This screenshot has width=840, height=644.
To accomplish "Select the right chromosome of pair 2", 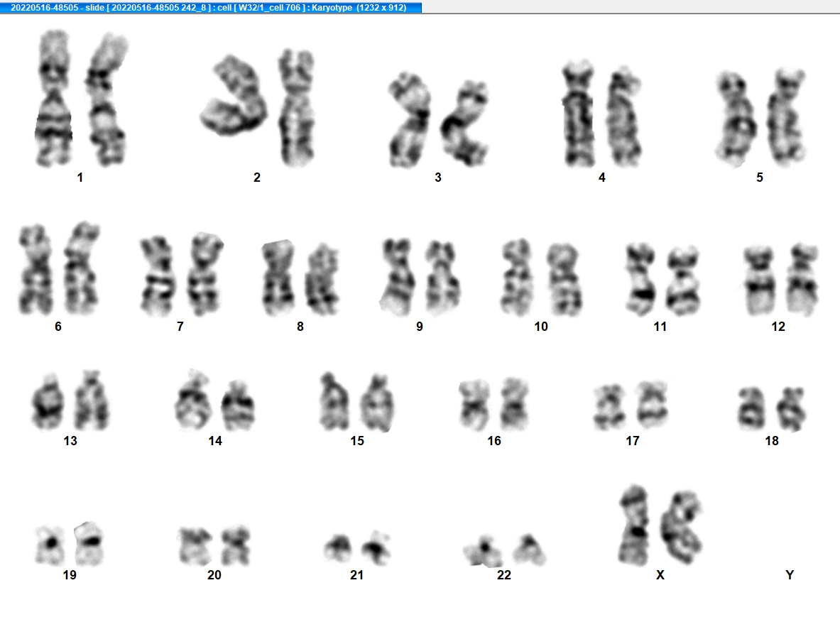I will [x=296, y=107].
